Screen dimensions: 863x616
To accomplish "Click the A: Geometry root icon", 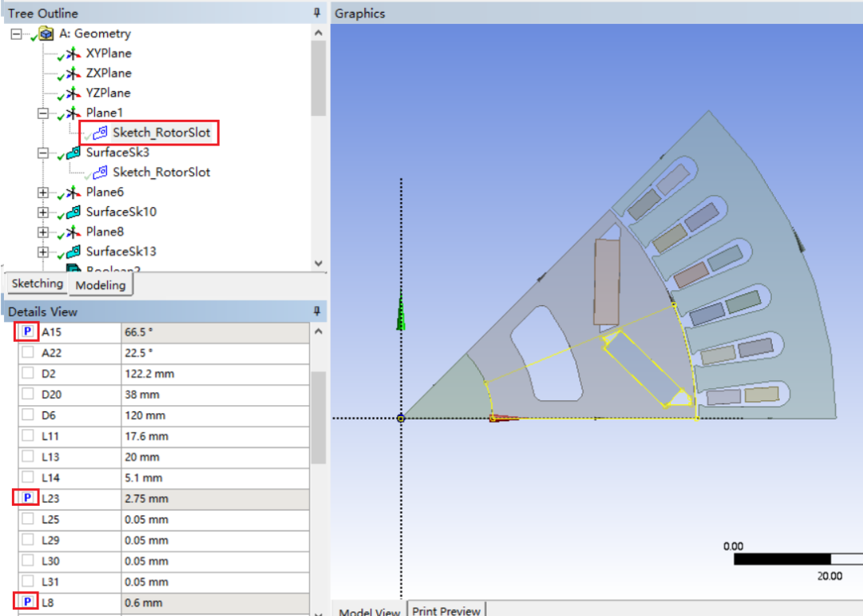I will coord(47,34).
